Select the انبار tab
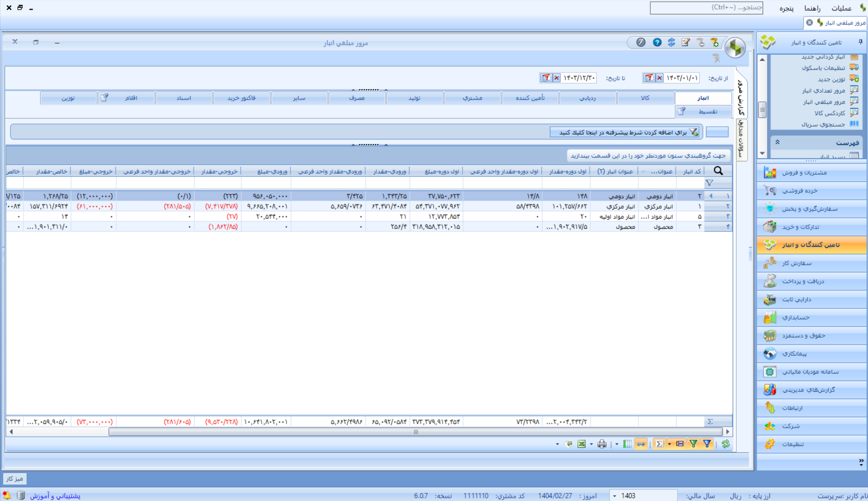The image size is (868, 501). [x=703, y=98]
